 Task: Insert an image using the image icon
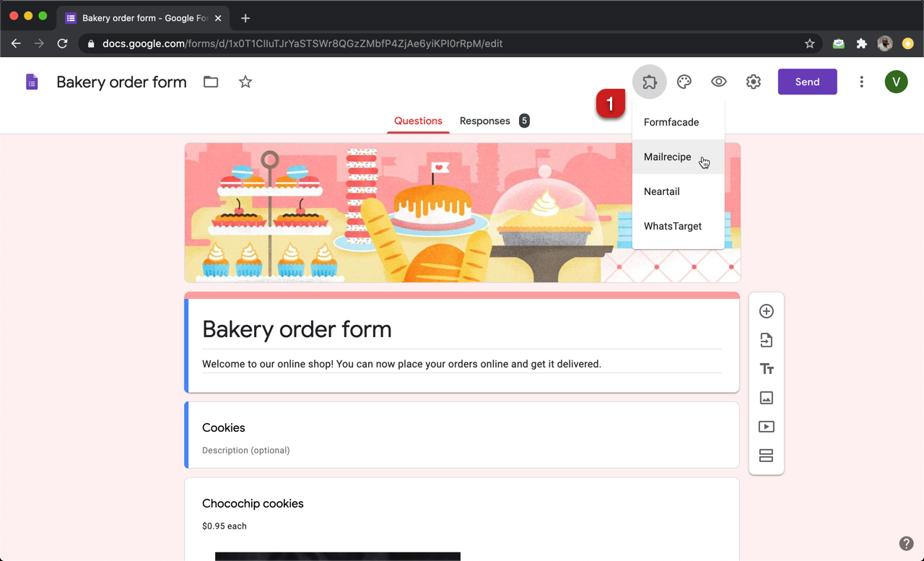pos(766,398)
